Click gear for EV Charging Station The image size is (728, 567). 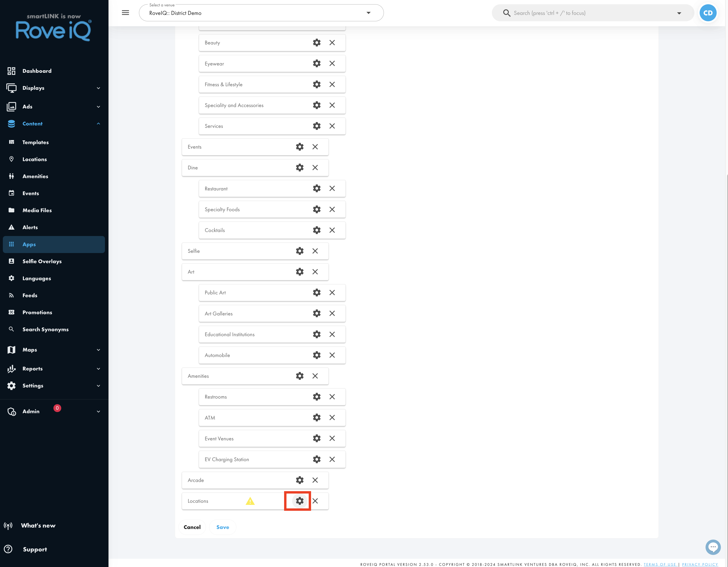(x=316, y=459)
